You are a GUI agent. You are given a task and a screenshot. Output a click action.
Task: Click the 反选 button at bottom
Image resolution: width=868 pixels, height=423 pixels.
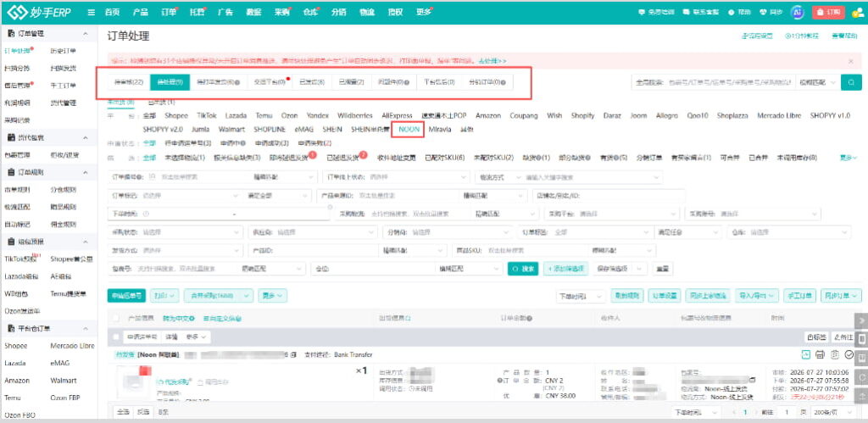click(142, 412)
